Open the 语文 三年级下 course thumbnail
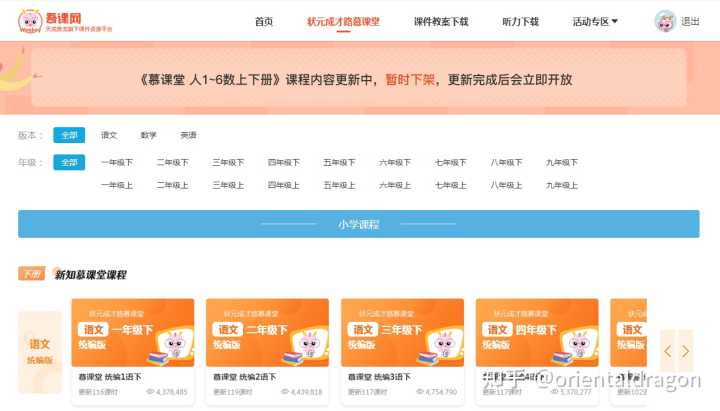 click(402, 332)
